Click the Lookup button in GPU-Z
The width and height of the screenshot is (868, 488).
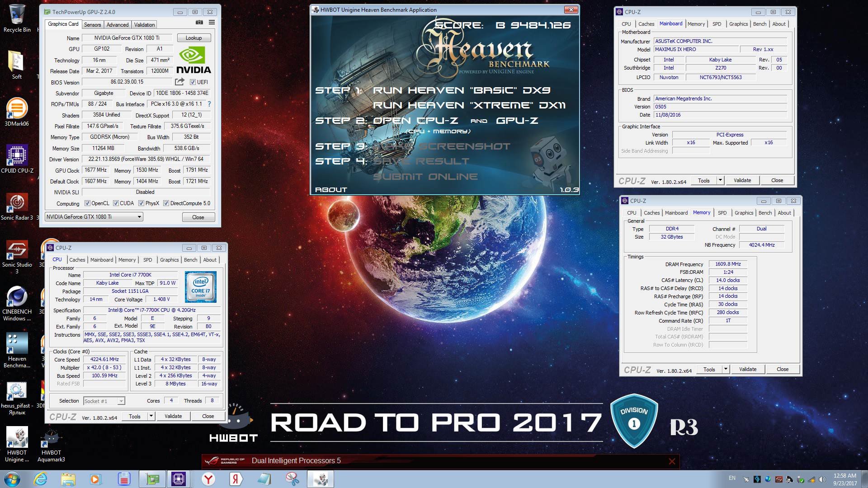(x=193, y=38)
